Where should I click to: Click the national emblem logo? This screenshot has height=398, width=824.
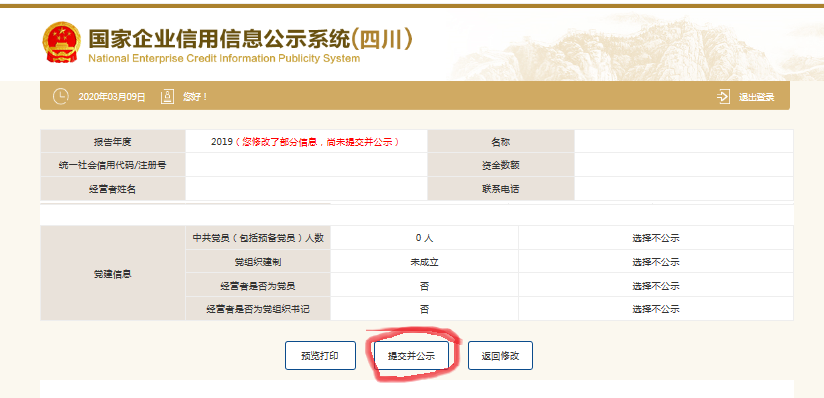pos(61,42)
